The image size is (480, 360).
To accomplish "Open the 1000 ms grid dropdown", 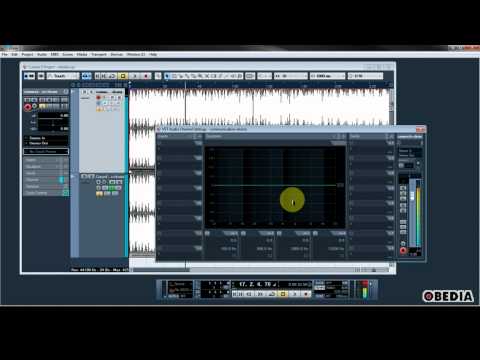I will pyautogui.click(x=328, y=76).
